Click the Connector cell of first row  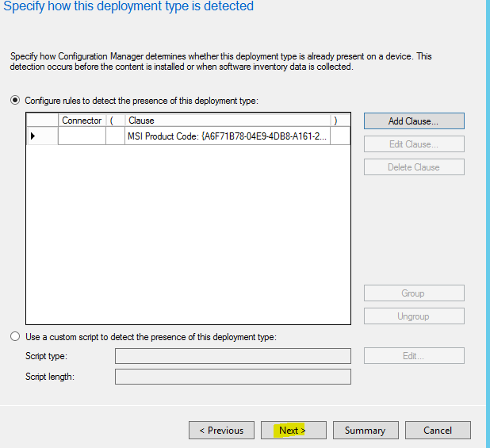82,136
